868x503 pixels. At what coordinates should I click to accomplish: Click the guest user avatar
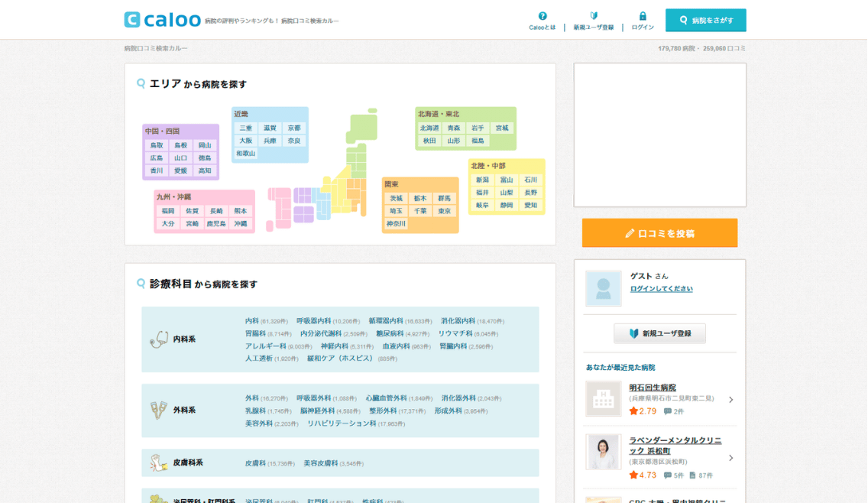(603, 288)
